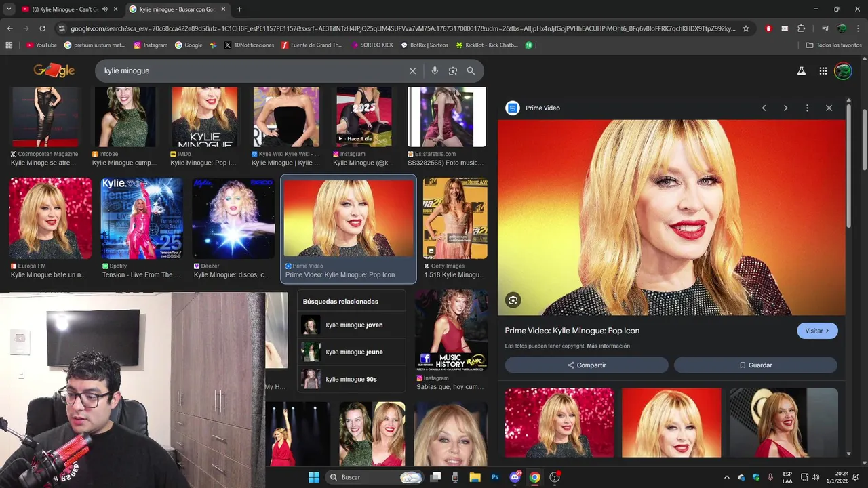Bookmark this page with the star icon
The image size is (868, 488).
point(746,28)
